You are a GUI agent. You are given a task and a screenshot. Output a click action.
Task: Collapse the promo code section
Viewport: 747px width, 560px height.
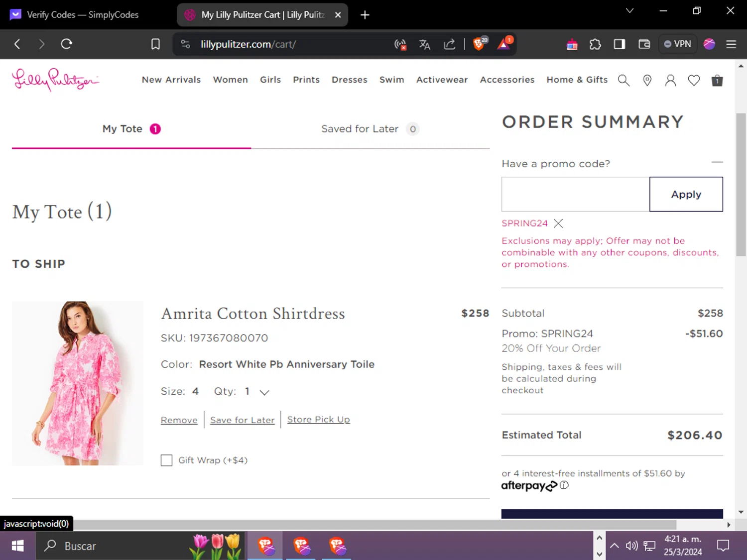717,162
